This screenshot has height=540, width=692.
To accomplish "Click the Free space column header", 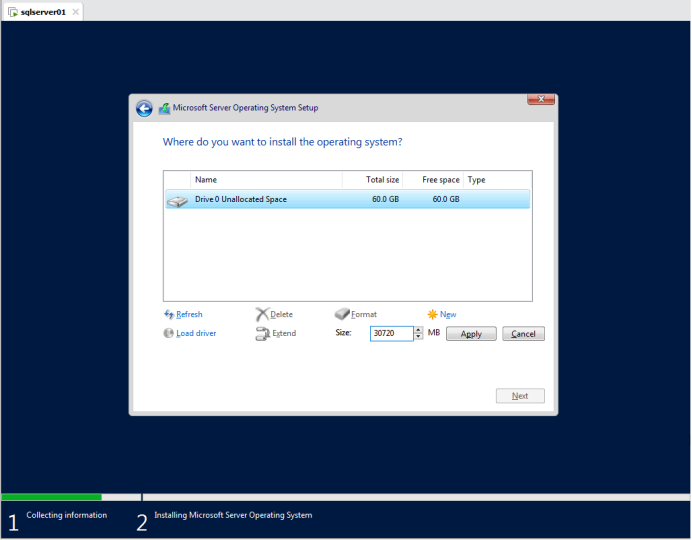I will click(433, 180).
